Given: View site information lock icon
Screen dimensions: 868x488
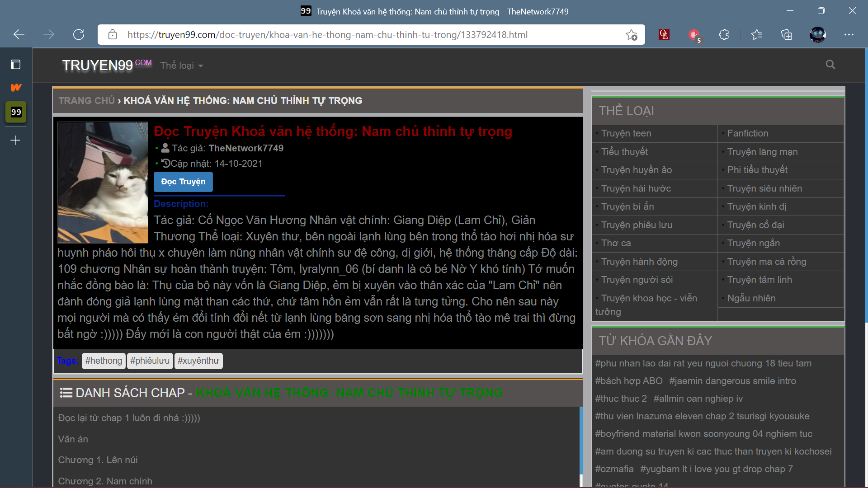Looking at the screenshot, I should point(113,35).
